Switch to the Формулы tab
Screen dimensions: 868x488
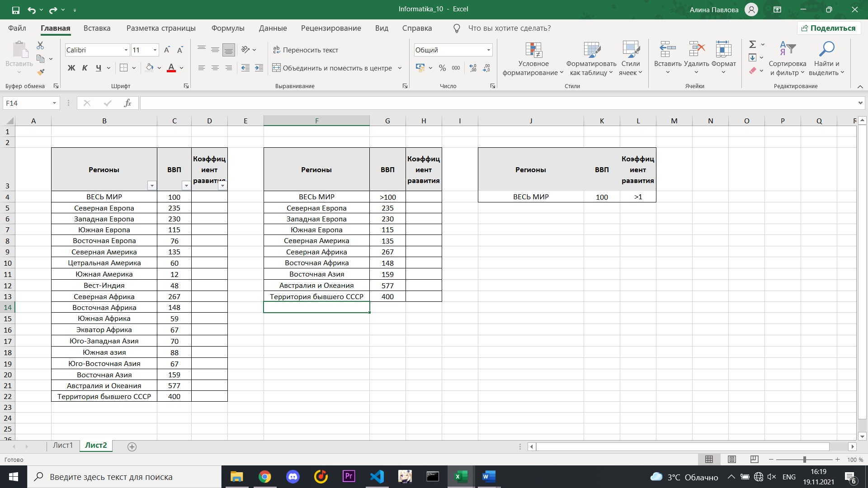pos(228,28)
